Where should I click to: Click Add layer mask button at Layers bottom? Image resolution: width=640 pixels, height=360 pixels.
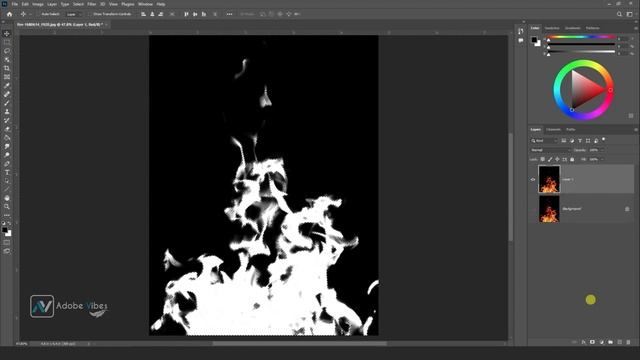[592, 342]
